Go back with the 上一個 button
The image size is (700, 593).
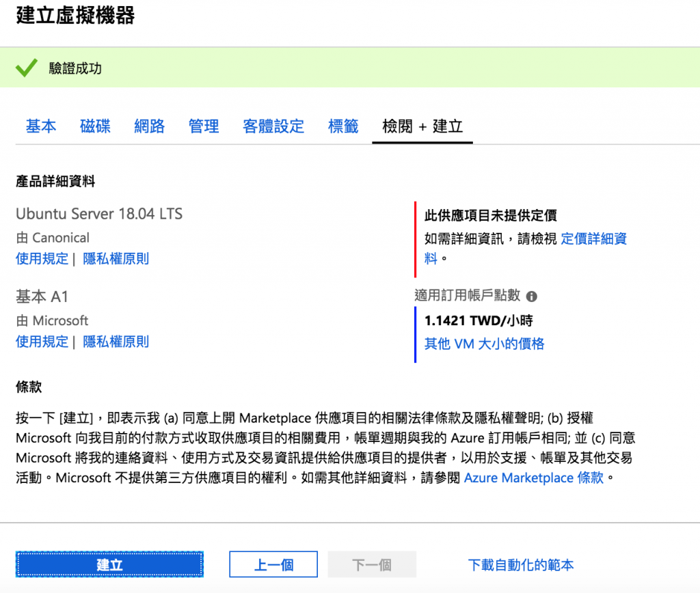(x=273, y=564)
